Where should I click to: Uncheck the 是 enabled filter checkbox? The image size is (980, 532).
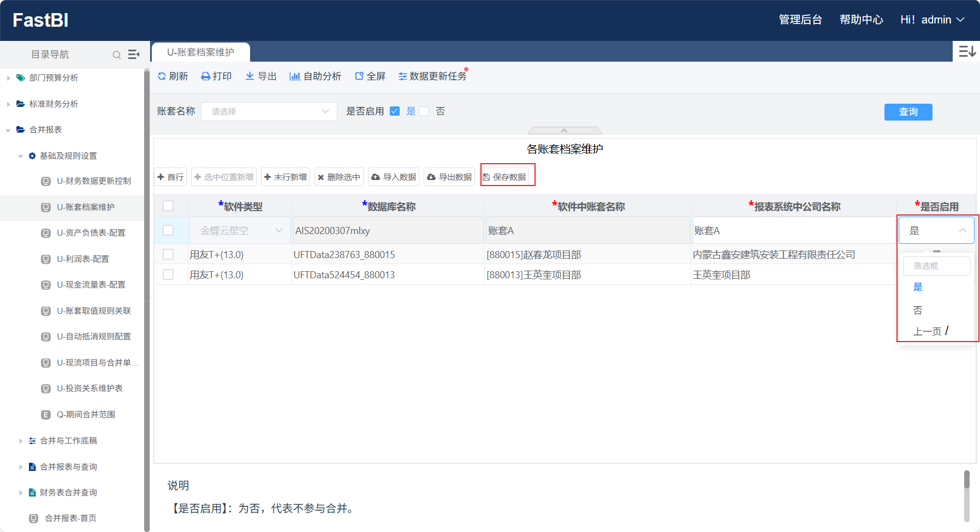[x=395, y=111]
